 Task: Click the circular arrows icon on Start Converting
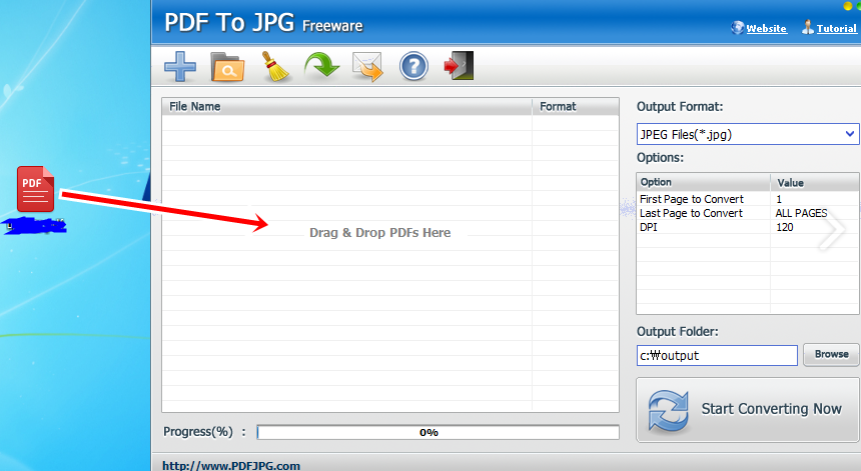click(x=668, y=410)
